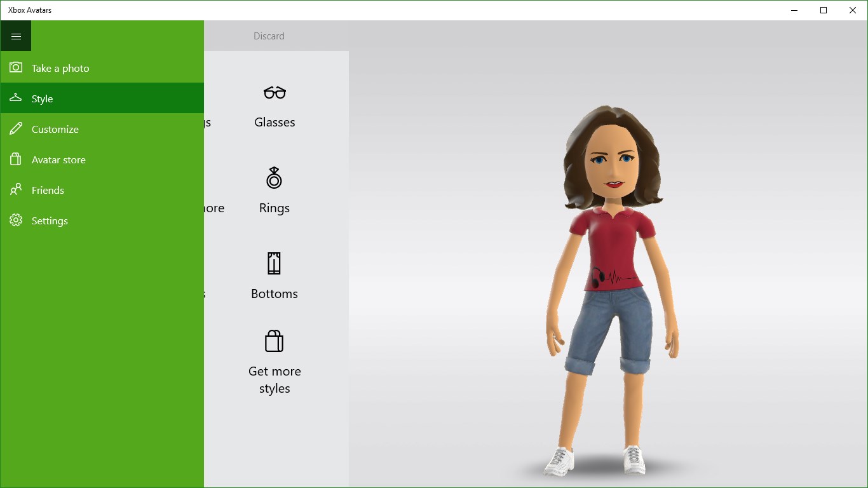Select Customize from the sidebar menu
Image resolution: width=868 pixels, height=488 pixels.
56,129
